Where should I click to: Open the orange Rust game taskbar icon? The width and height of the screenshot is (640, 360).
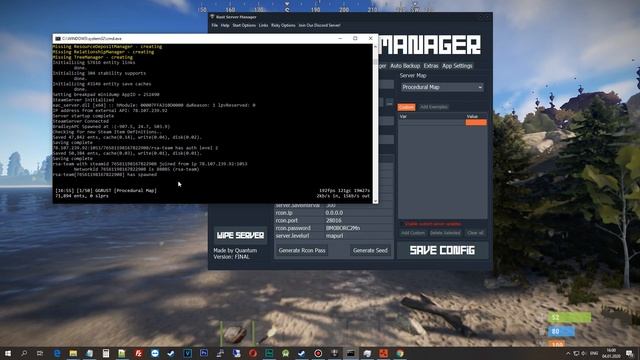tap(383, 353)
